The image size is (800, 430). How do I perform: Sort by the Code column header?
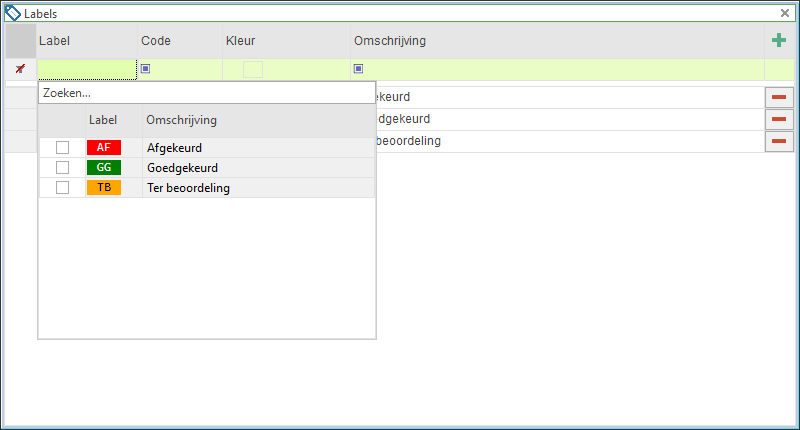coord(180,41)
